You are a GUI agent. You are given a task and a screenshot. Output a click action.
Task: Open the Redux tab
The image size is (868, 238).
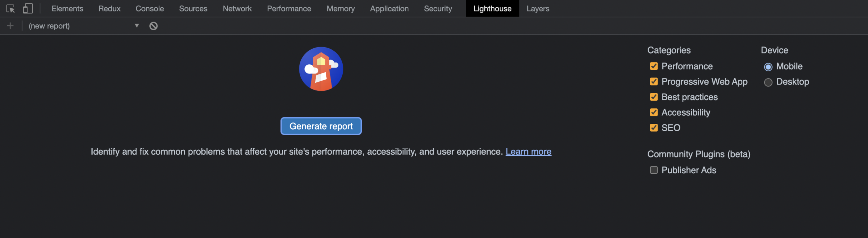(x=109, y=8)
